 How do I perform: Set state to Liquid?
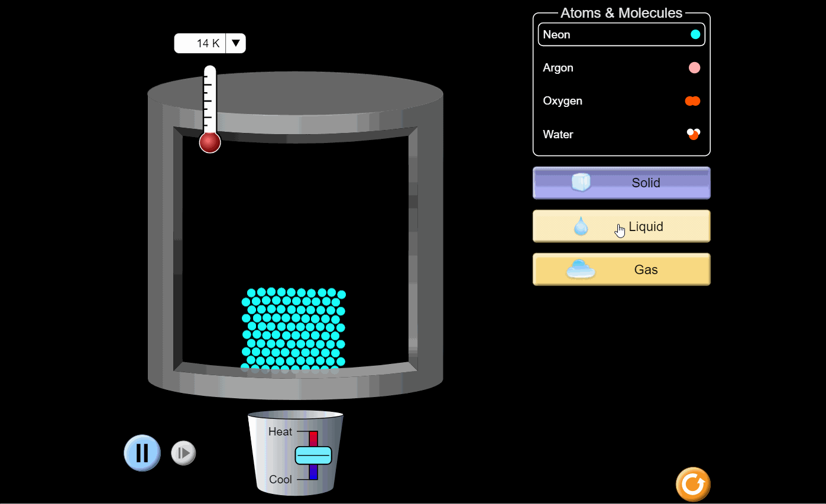[621, 226]
